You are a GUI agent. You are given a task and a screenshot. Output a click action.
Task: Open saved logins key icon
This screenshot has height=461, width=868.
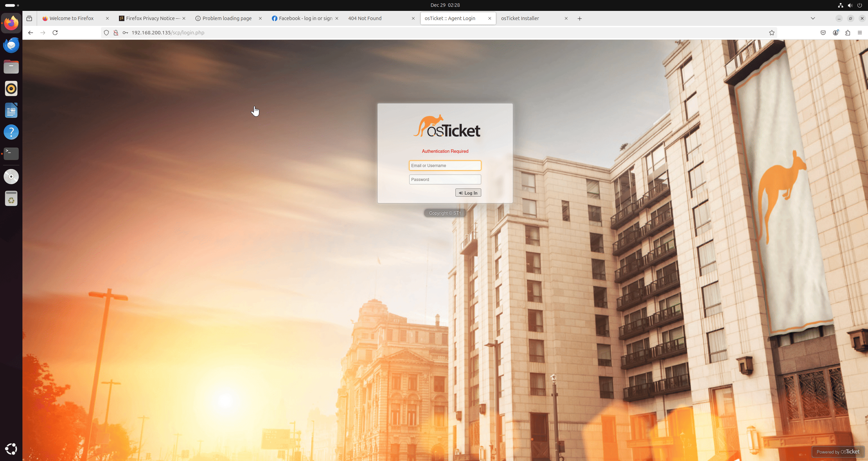125,33
